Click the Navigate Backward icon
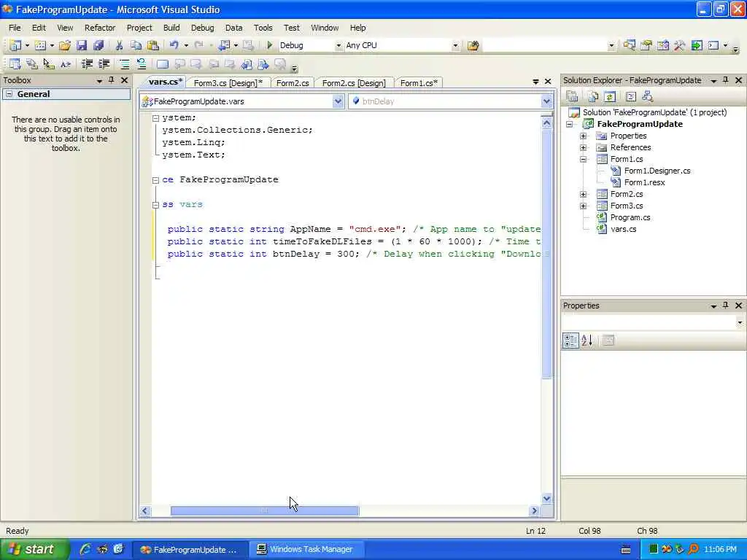This screenshot has width=747, height=560. point(224,45)
